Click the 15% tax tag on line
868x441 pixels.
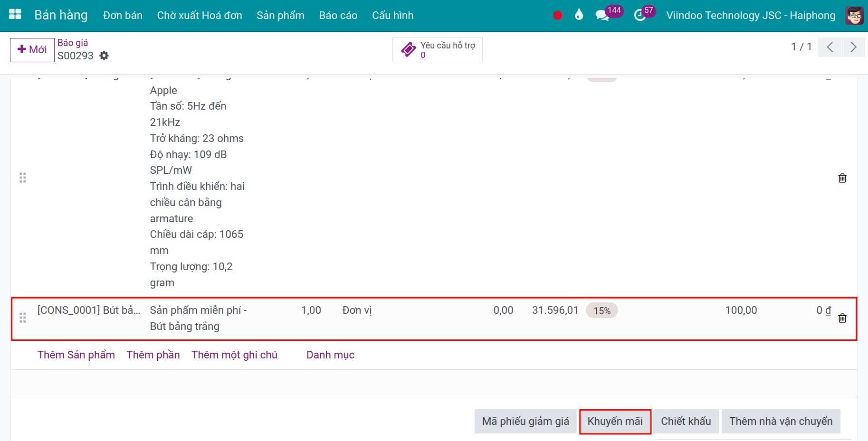(x=601, y=310)
